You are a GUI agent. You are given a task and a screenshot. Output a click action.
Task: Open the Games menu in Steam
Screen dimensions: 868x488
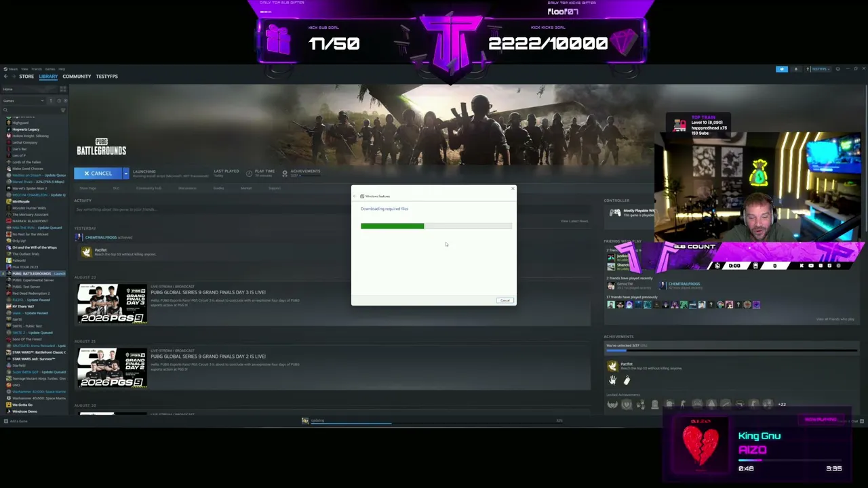pyautogui.click(x=50, y=69)
